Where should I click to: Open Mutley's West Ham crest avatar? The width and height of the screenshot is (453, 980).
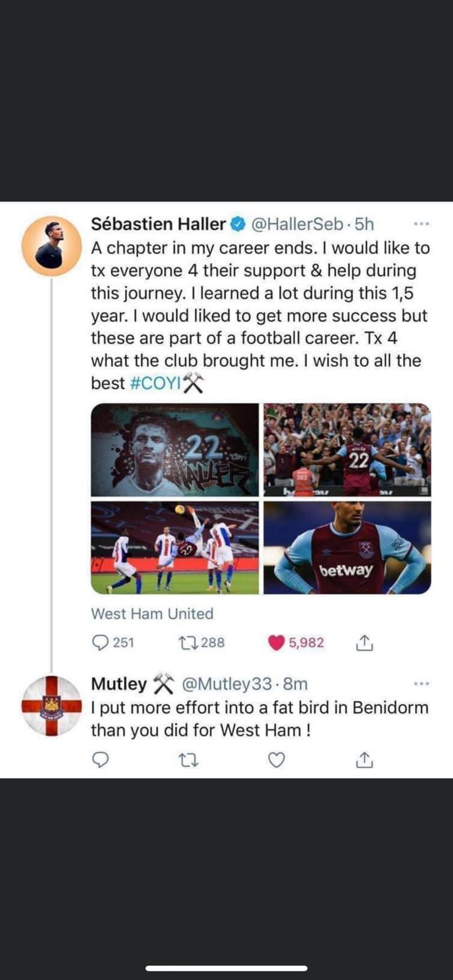click(51, 706)
